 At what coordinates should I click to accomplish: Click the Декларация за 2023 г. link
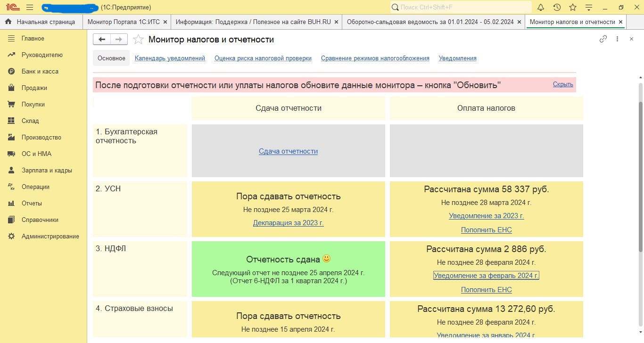[288, 223]
